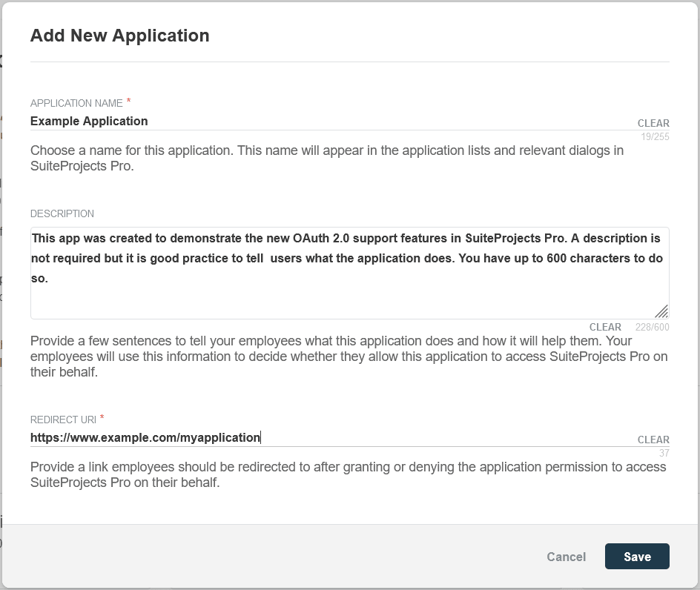Cancel the Add New Application dialog

coord(566,557)
